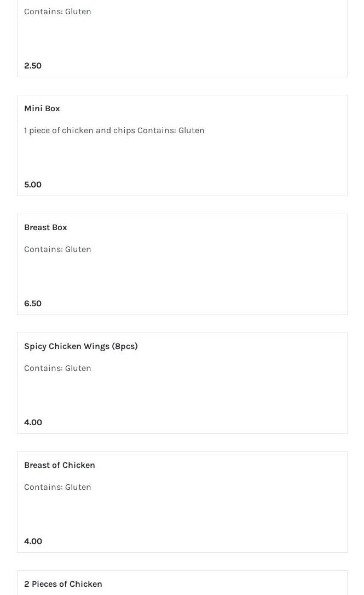
Task: Click Contains: Gluten text under Breast Box
Action: [x=57, y=249]
